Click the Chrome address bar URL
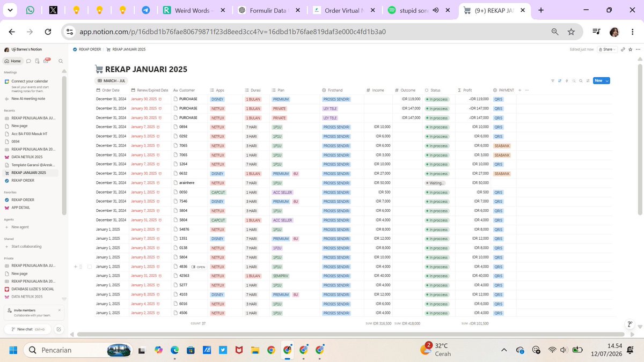This screenshot has width=644, height=362. 232,32
